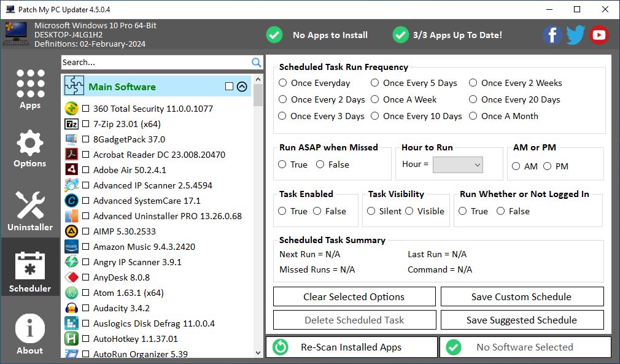Click the AutoHotkey app icon

coord(71,339)
